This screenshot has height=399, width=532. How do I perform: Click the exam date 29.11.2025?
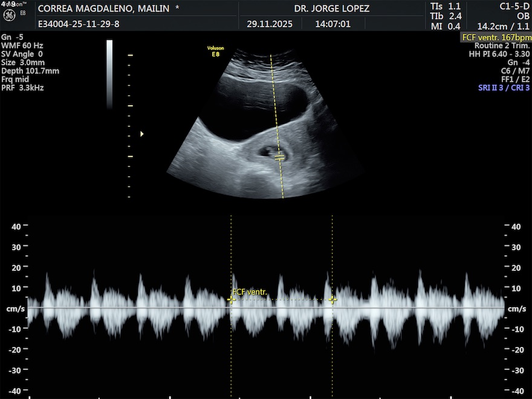point(269,24)
